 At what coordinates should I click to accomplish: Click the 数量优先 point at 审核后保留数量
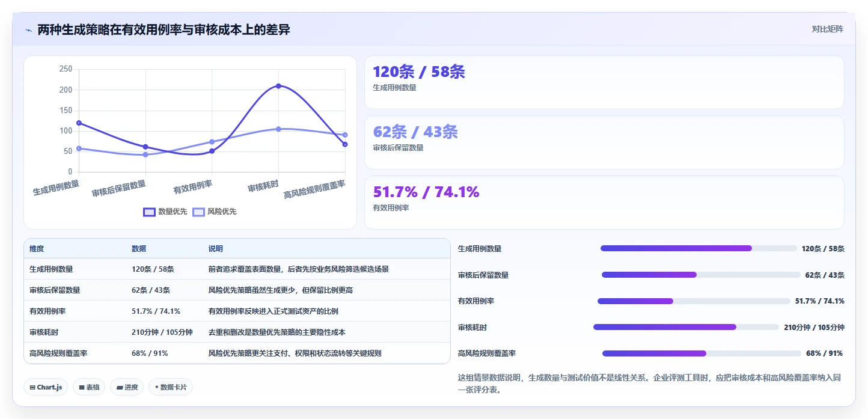pos(145,147)
